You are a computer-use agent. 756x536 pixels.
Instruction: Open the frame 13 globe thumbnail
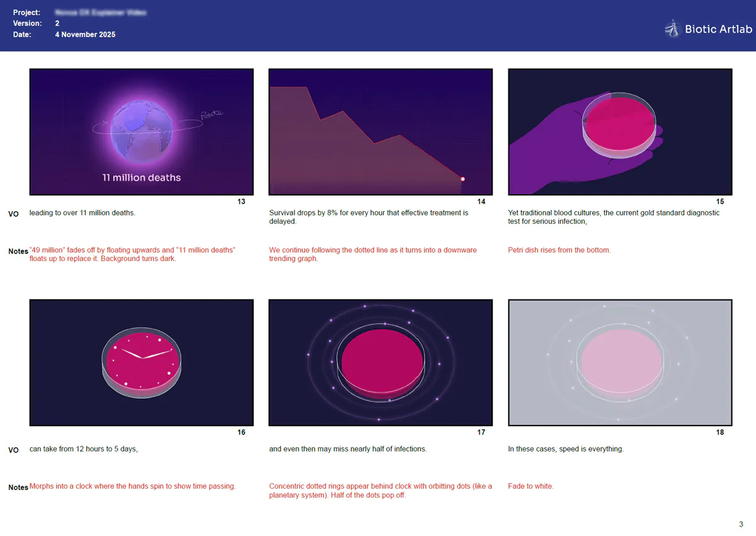[x=142, y=132]
